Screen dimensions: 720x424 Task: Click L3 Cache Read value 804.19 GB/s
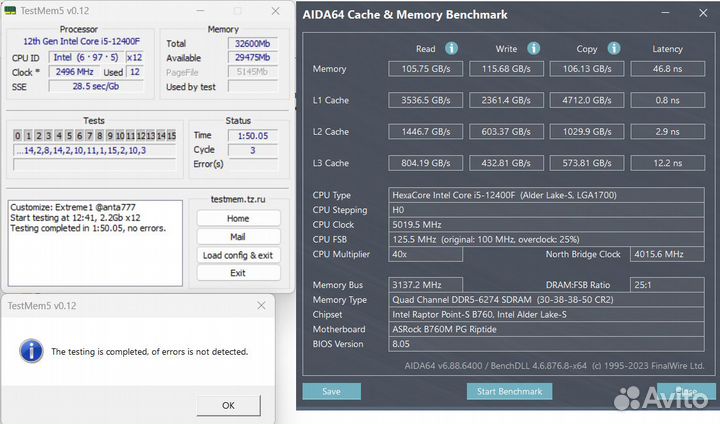coord(426,163)
